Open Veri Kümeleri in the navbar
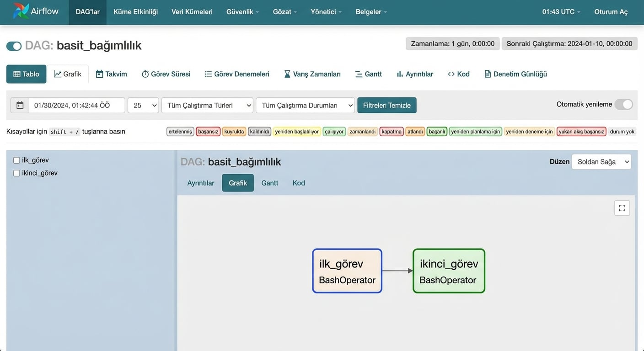The width and height of the screenshot is (644, 351). click(x=192, y=12)
